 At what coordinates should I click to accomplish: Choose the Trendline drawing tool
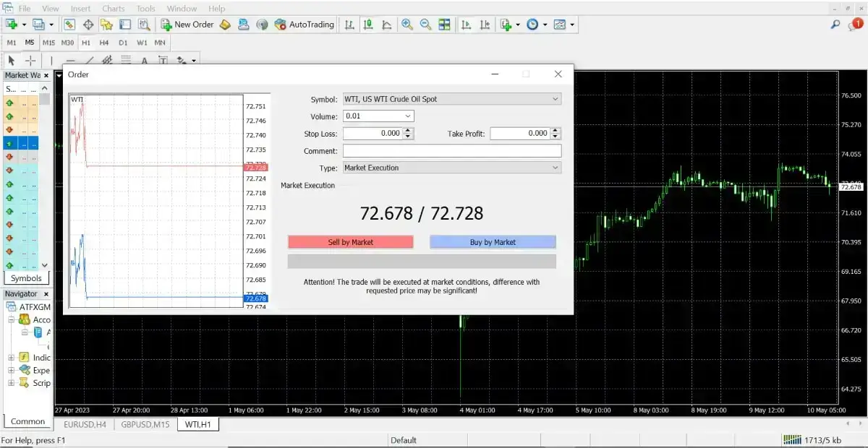(90, 61)
